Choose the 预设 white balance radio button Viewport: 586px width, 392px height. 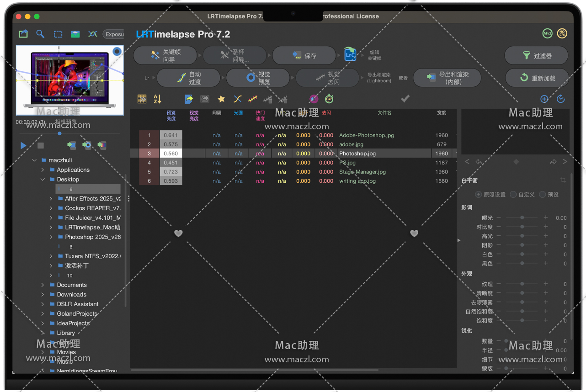pos(543,194)
